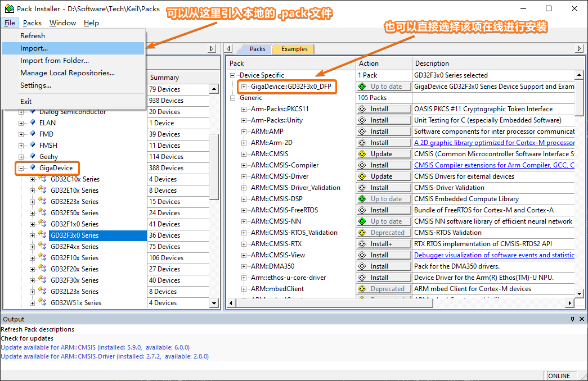Image resolution: width=588 pixels, height=381 pixels.
Task: Collapse the Generic packs group
Action: tap(232, 98)
